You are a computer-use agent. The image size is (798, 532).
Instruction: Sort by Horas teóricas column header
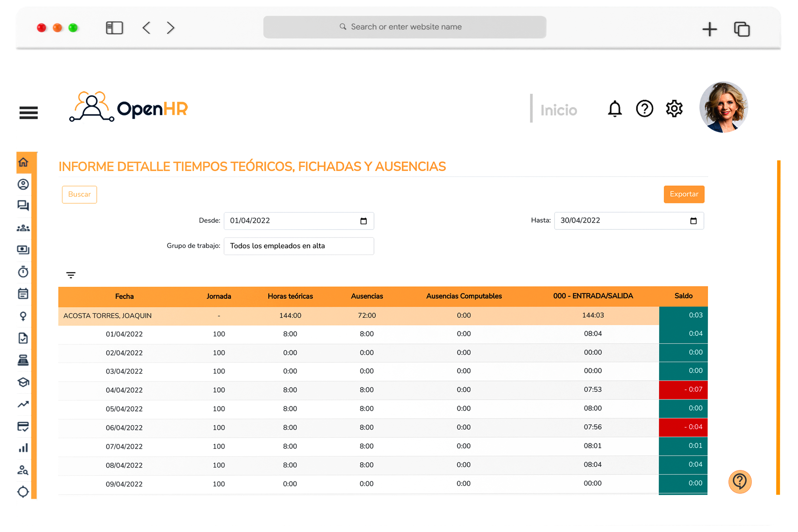pyautogui.click(x=290, y=296)
